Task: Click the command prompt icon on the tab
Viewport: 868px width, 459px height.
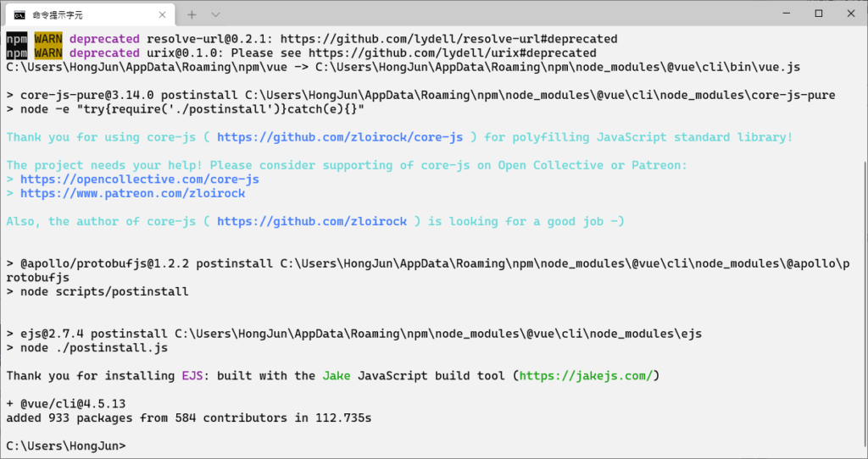Action: tap(19, 14)
